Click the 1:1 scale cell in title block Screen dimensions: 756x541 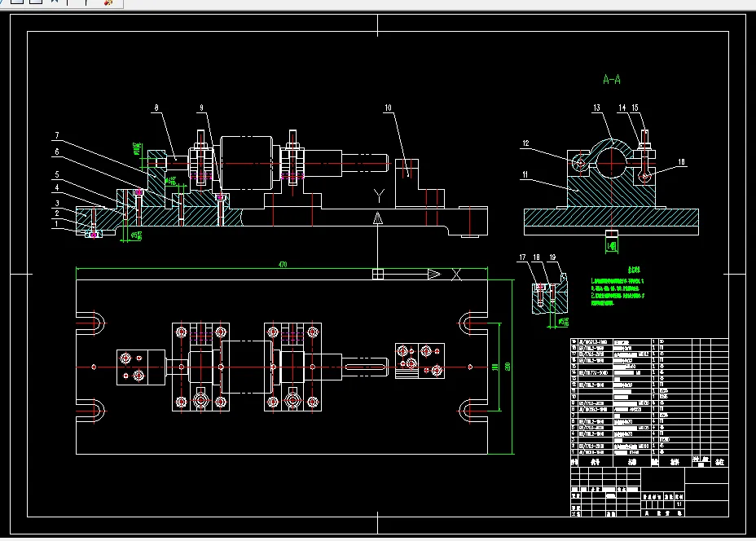(679, 504)
